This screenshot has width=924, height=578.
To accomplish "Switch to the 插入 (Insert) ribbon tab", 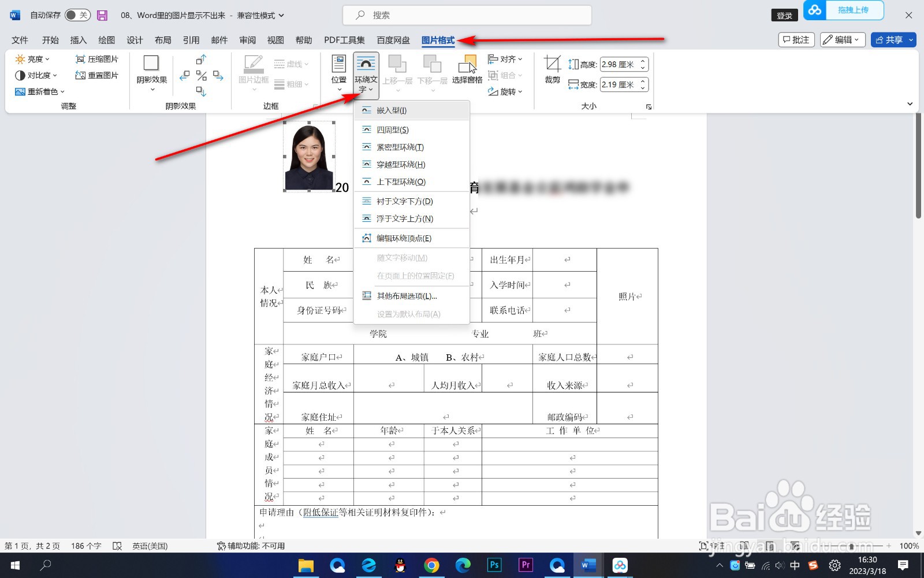I will (78, 40).
